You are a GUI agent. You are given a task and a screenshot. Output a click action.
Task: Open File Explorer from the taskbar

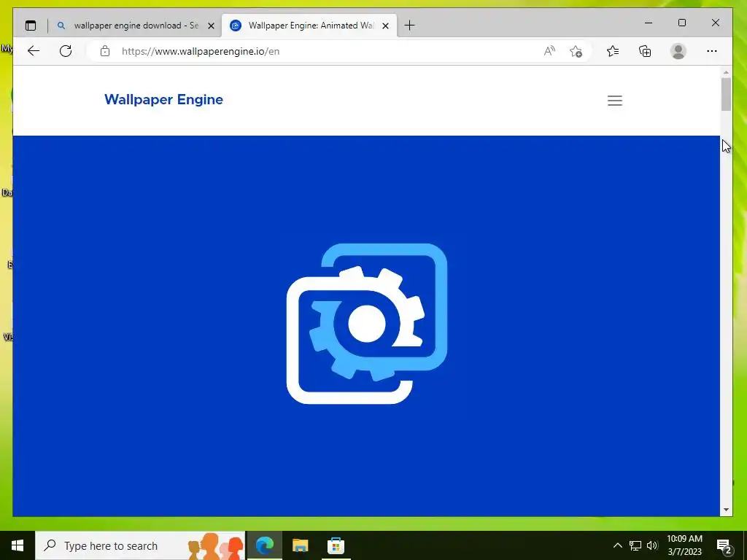[x=300, y=545]
